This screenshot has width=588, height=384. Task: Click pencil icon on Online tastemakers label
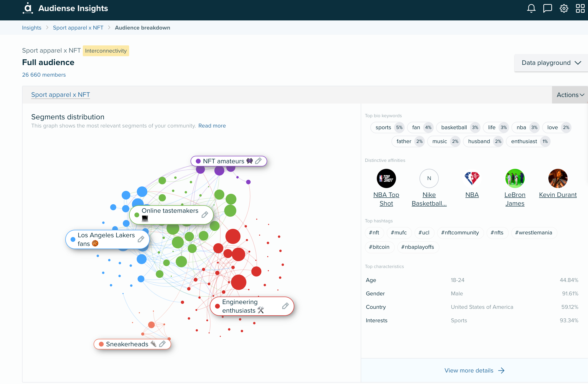pyautogui.click(x=204, y=215)
